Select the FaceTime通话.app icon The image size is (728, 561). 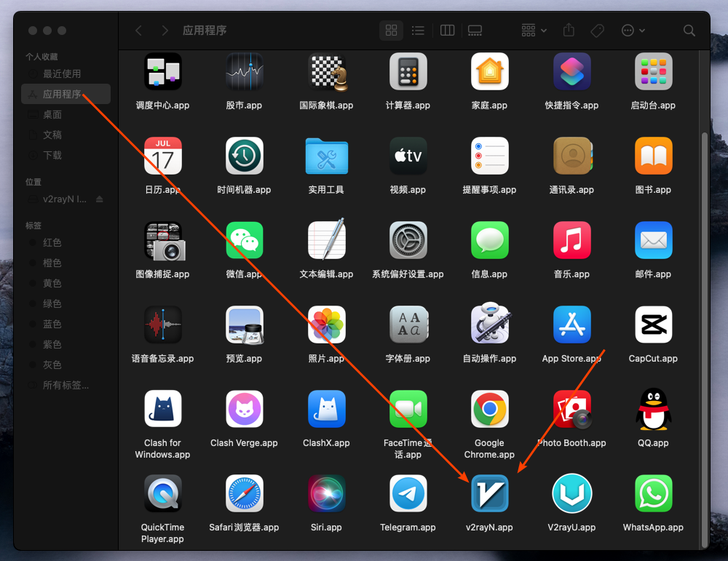point(408,409)
